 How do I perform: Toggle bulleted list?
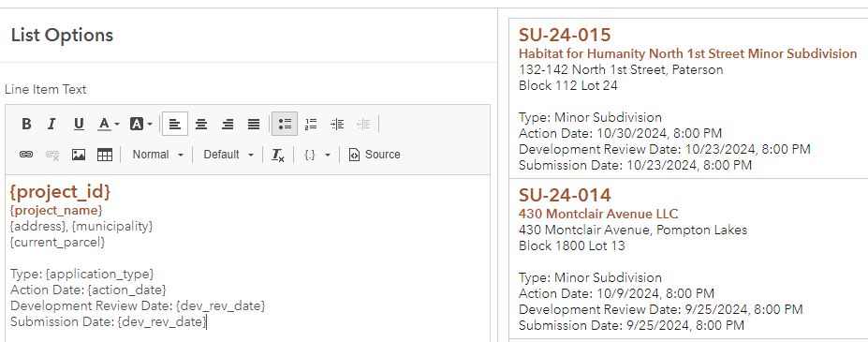[x=285, y=124]
